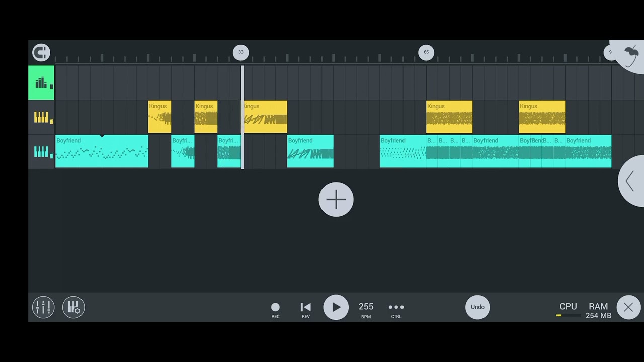Select the cyan Boyfriend keyboard track header
The image size is (644, 362).
(x=41, y=151)
